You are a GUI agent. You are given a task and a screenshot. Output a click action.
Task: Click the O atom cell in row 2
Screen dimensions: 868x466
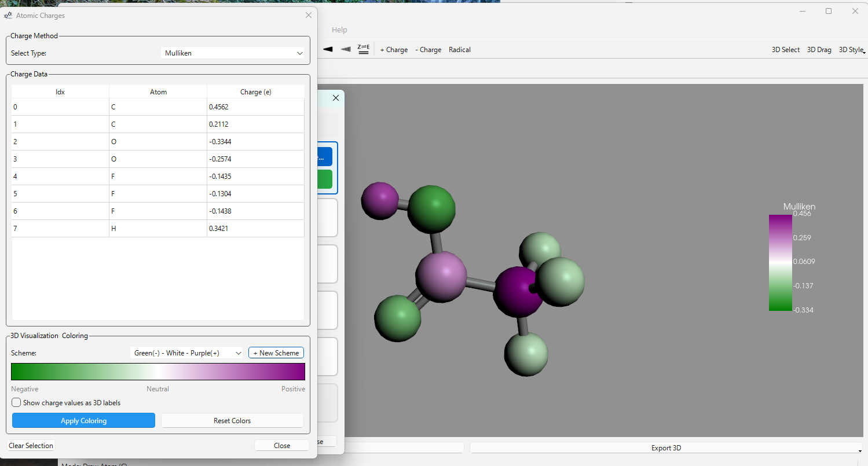tap(158, 142)
